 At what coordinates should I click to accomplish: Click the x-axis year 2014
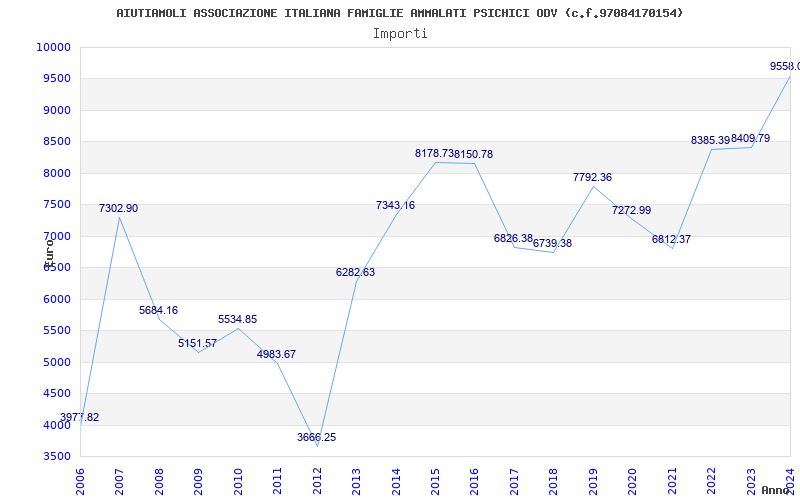(396, 481)
